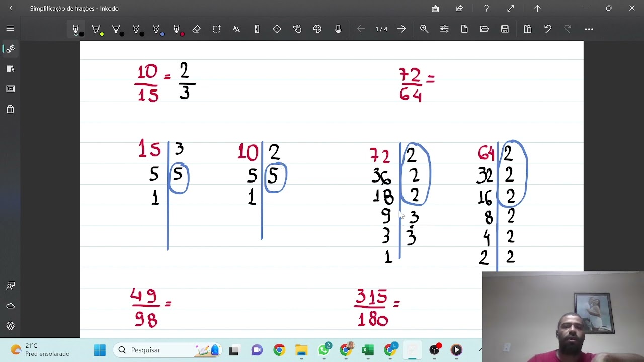Image resolution: width=644 pixels, height=362 pixels.
Task: Open the more options ellipsis menu
Action: (589, 29)
